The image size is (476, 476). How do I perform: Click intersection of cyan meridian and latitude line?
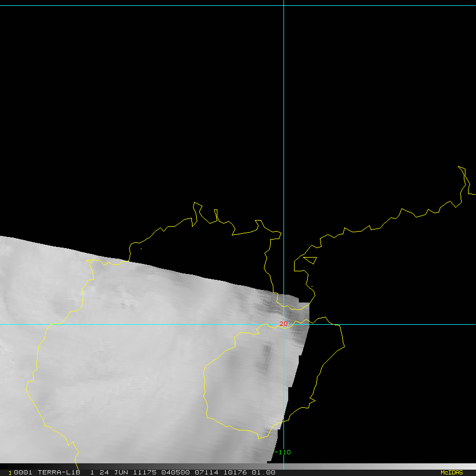click(284, 324)
